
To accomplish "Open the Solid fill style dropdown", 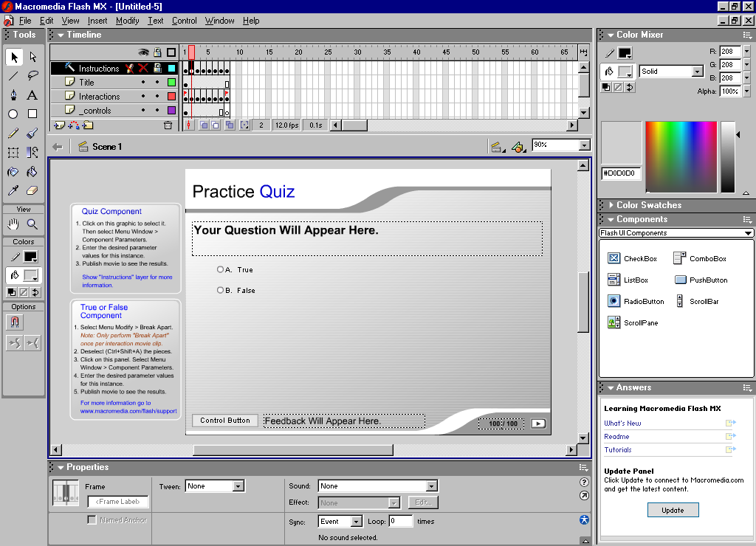I will [x=697, y=72].
